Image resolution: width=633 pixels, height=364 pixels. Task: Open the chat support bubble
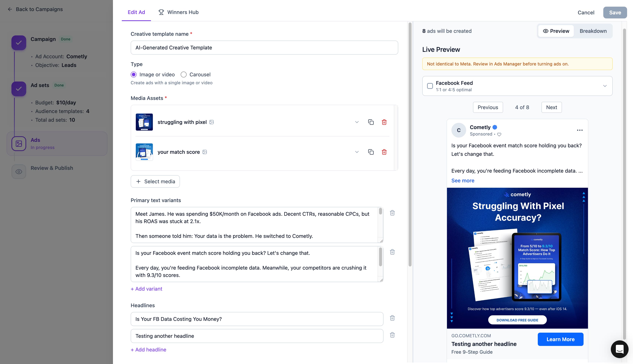tap(620, 349)
